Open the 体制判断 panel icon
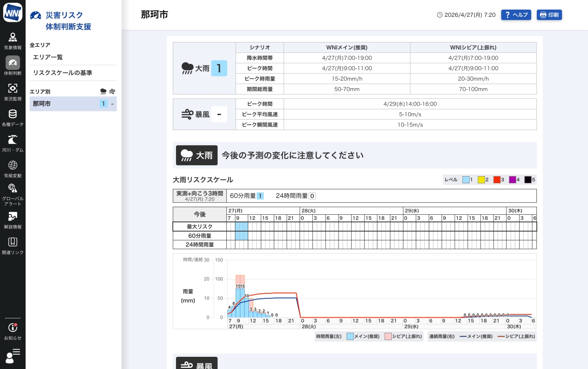This screenshot has height=369, width=588. click(x=13, y=62)
